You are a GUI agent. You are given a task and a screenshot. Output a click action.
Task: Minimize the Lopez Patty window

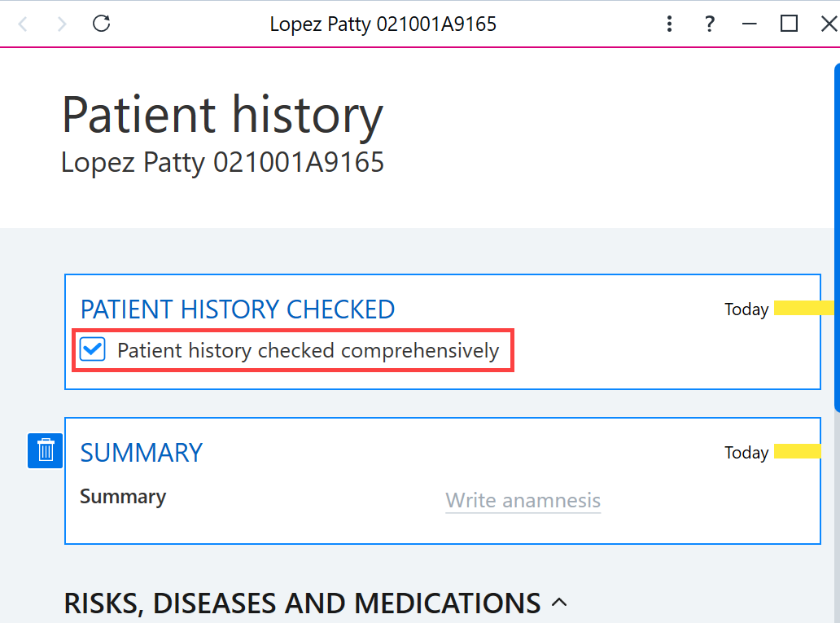749,24
